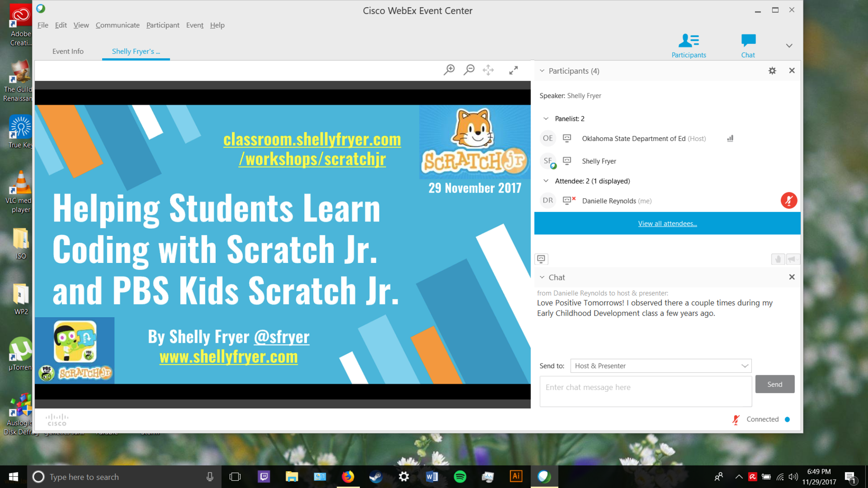Click the Participants toolbar icon
The height and width of the screenshot is (488, 868).
(x=688, y=41)
